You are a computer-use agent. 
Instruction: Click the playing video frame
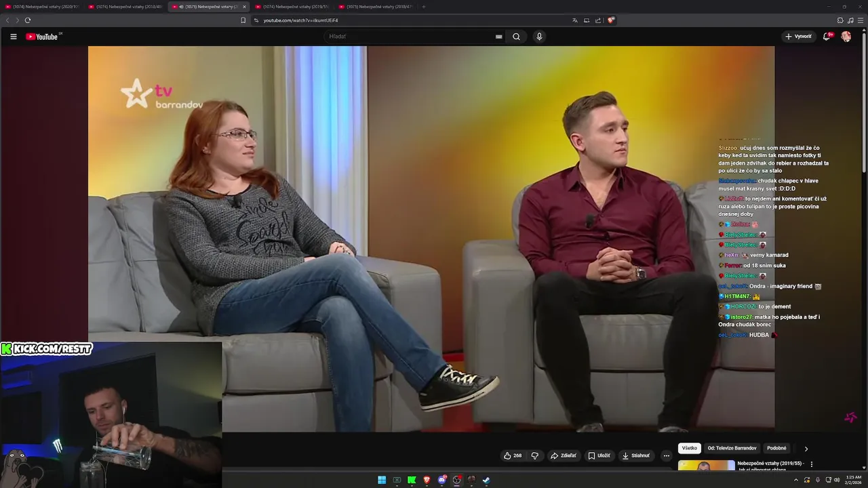(x=431, y=239)
